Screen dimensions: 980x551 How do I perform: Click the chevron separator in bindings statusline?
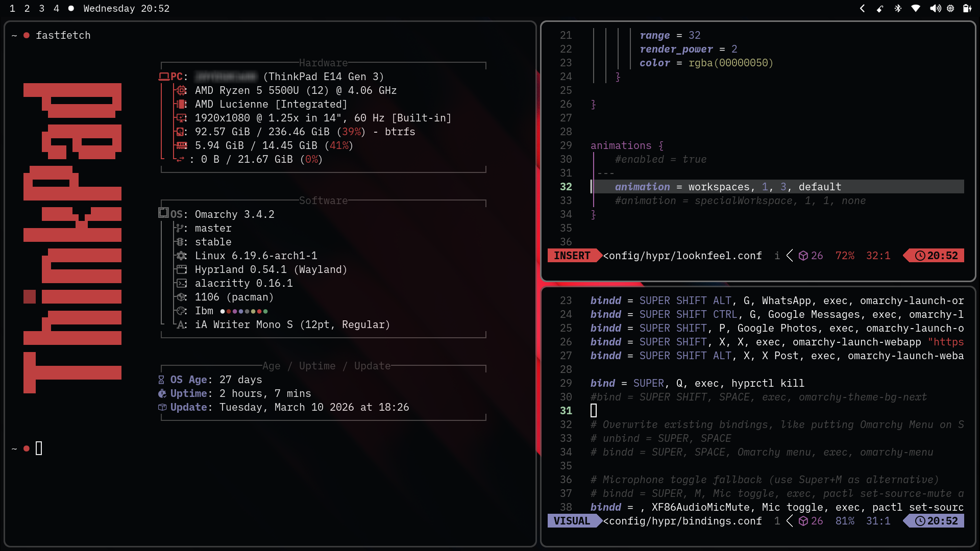(790, 521)
